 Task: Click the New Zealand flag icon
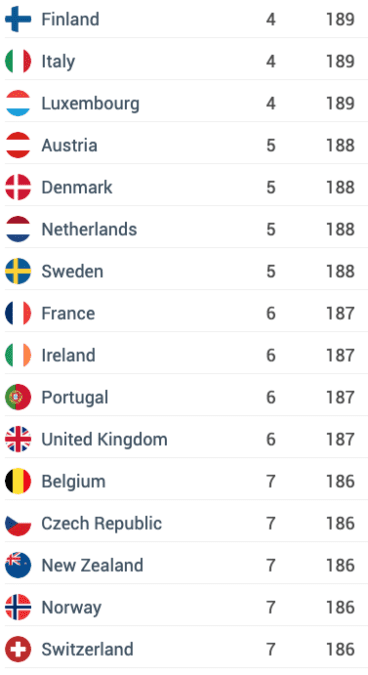tap(18, 565)
